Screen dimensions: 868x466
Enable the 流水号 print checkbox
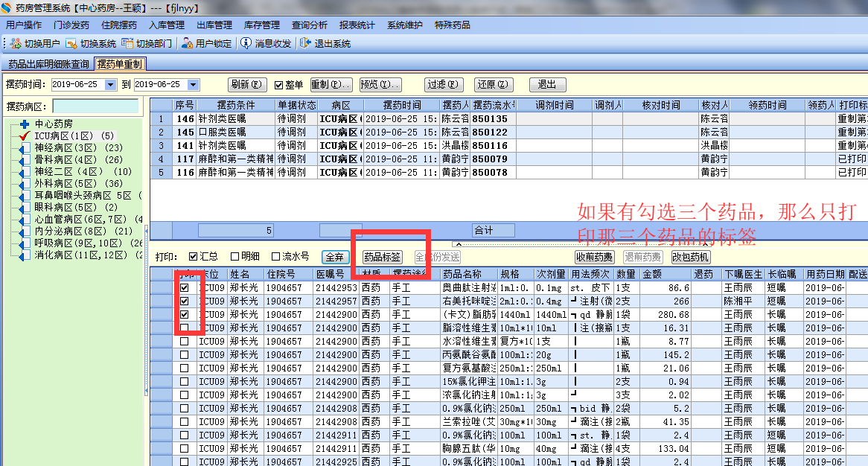[275, 257]
